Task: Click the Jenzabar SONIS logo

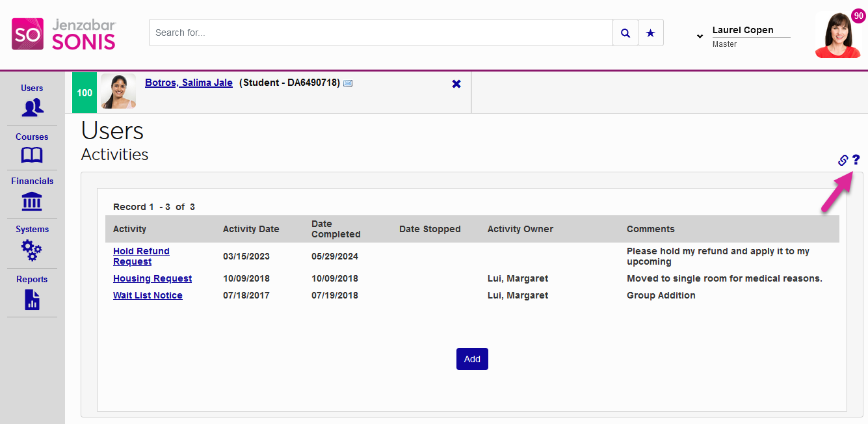Action: coord(64,34)
